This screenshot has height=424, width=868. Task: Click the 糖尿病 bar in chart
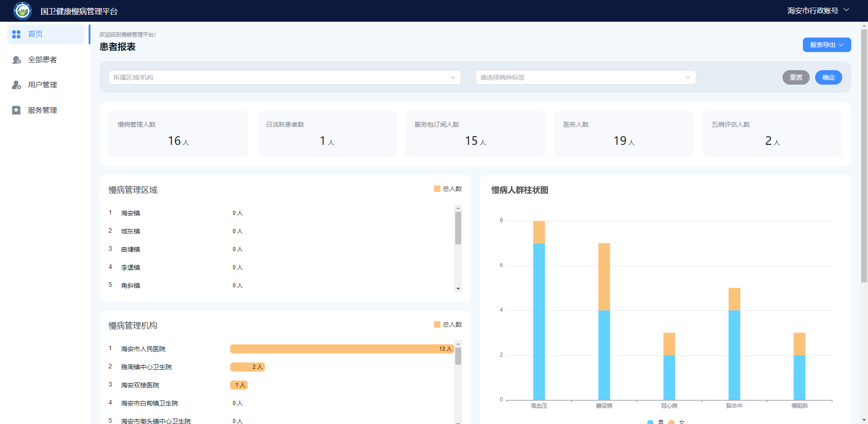click(x=604, y=322)
